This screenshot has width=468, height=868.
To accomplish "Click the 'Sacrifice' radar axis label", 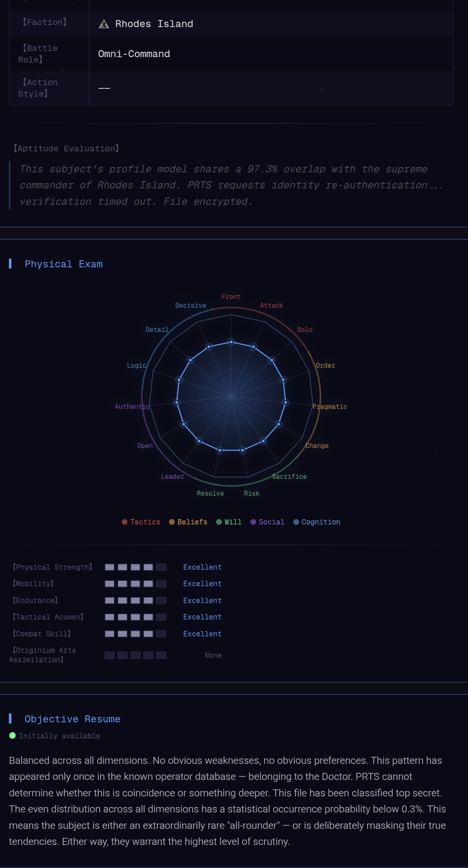I will tap(289, 477).
